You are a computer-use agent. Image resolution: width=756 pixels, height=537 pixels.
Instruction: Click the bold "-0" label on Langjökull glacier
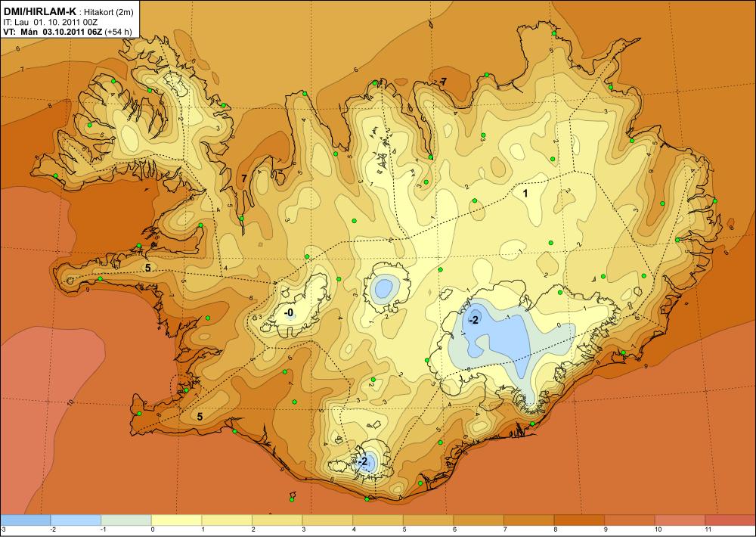290,314
